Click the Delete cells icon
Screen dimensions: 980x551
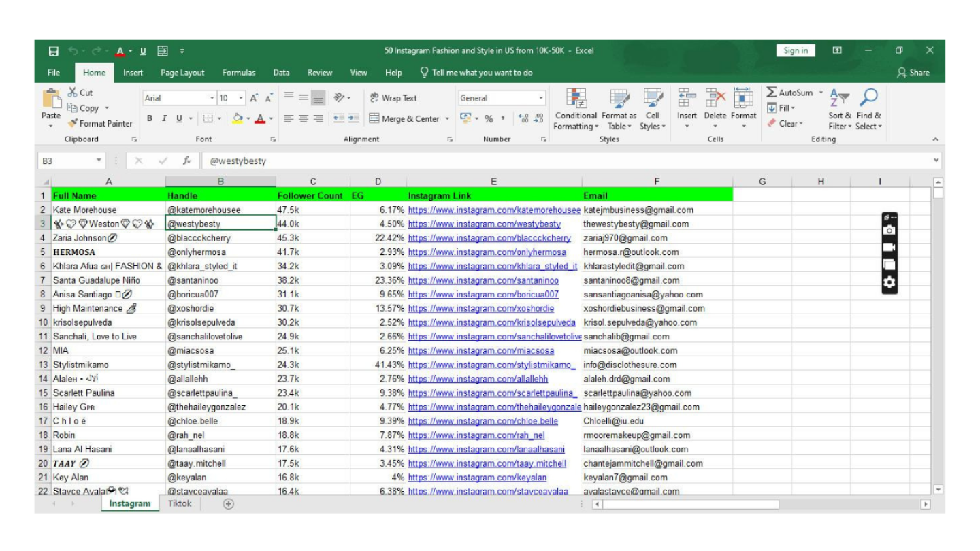tap(715, 98)
